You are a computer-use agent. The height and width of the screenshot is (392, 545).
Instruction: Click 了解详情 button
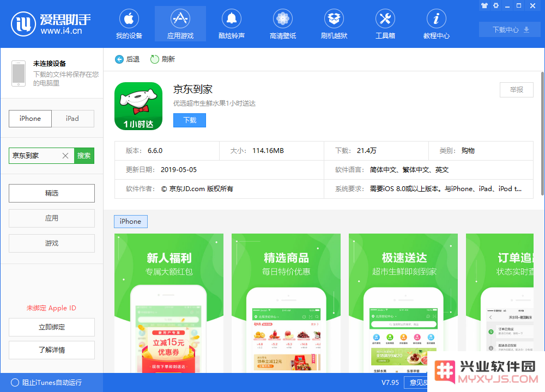click(x=52, y=350)
